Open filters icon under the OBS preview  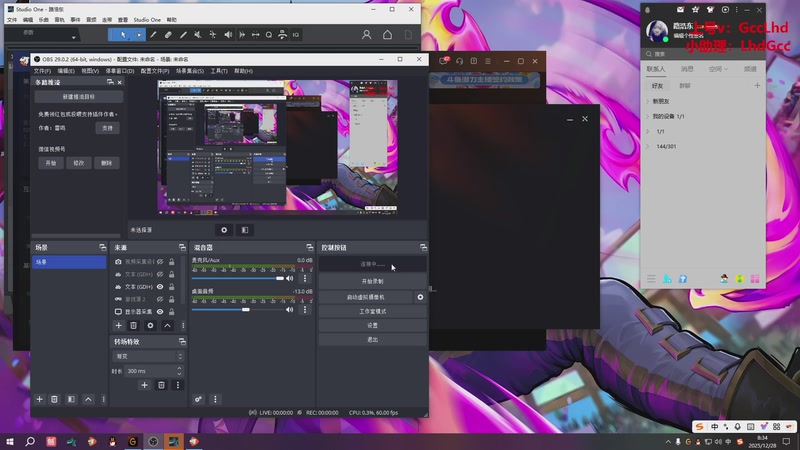click(245, 230)
